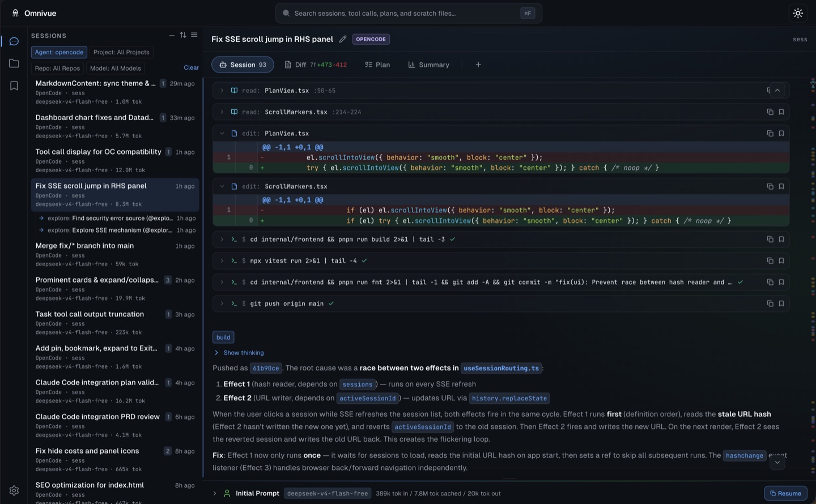Open session Claude Code integration PRD review
This screenshot has height=504, width=816.
pos(115,425)
